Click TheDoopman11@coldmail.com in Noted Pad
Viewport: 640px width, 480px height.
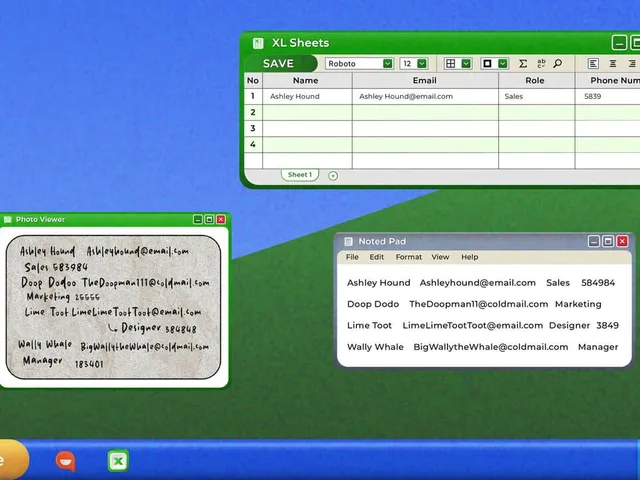478,304
